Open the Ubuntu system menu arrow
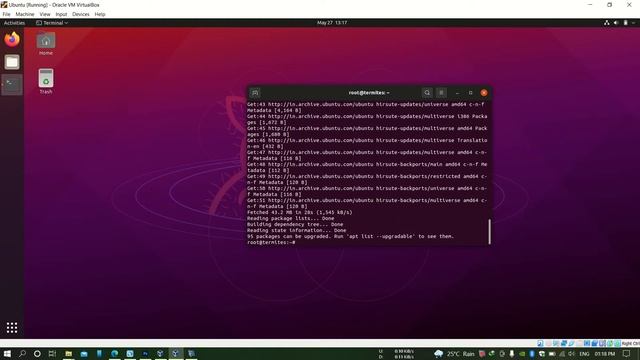This screenshot has width=640, height=360. pyautogui.click(x=634, y=23)
